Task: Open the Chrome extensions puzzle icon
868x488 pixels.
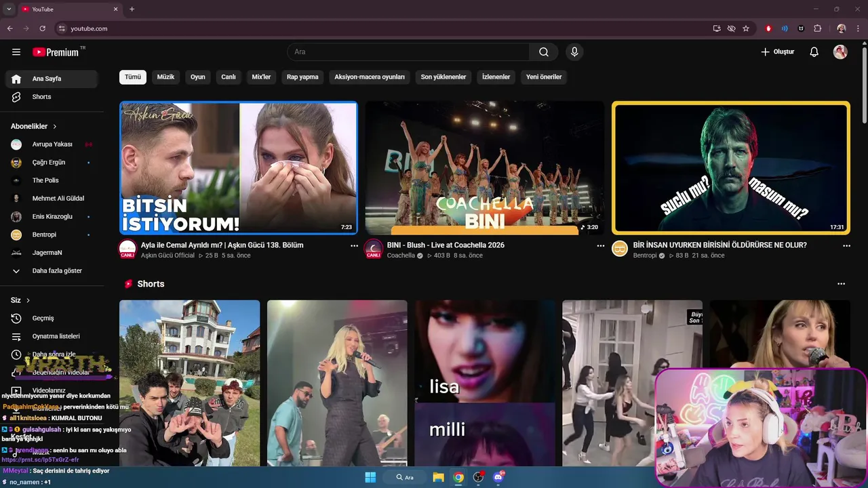Action: tap(817, 28)
